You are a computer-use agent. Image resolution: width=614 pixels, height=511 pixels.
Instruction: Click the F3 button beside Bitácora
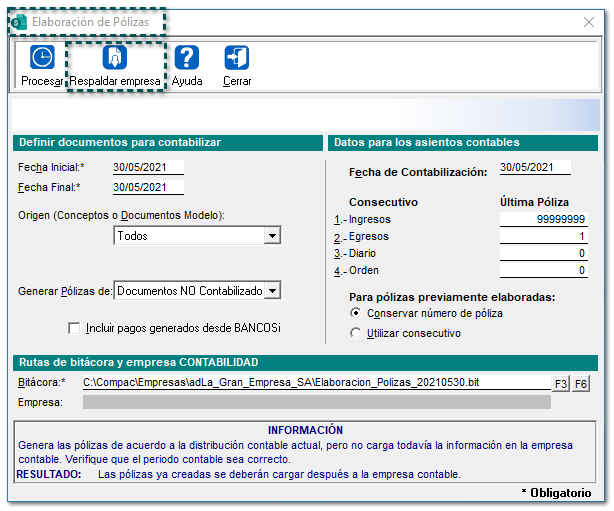click(561, 384)
